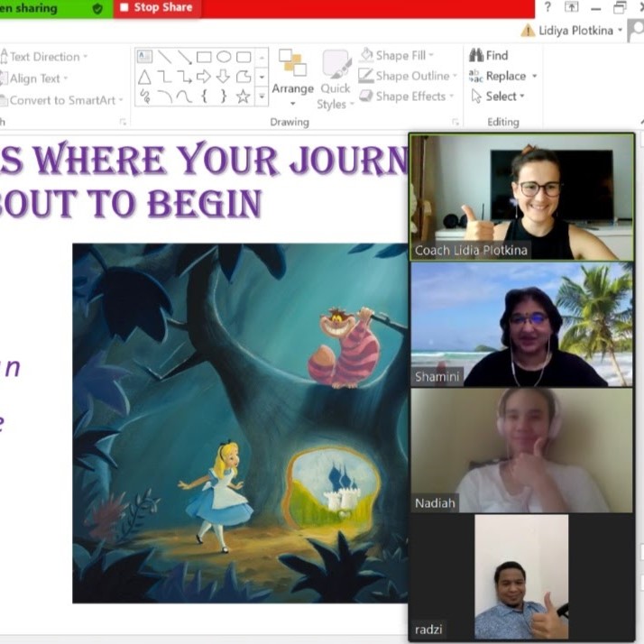Open the Select dropdown in Editing
644x644 pixels.
[x=497, y=96]
